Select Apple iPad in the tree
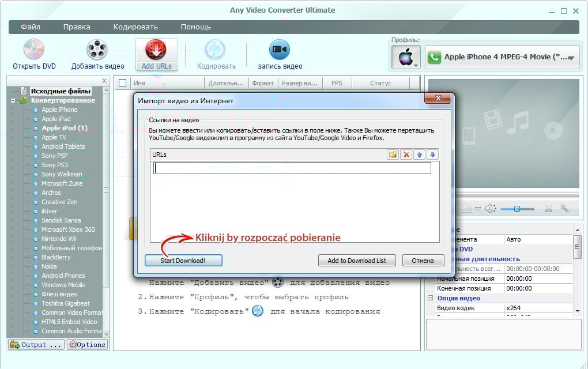Viewport: 588px width, 369px height. click(56, 119)
